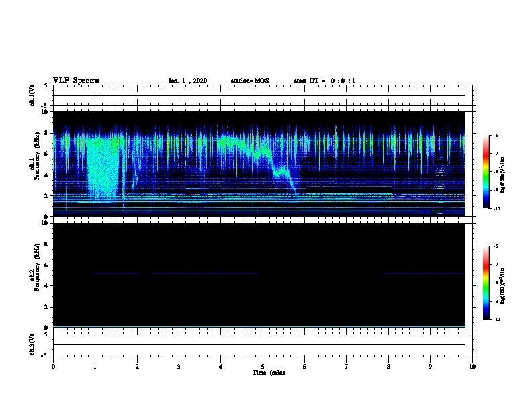The height and width of the screenshot is (411, 532).
Task: Click the "-10" label on ch.1 color bar
Action: pyautogui.click(x=496, y=208)
